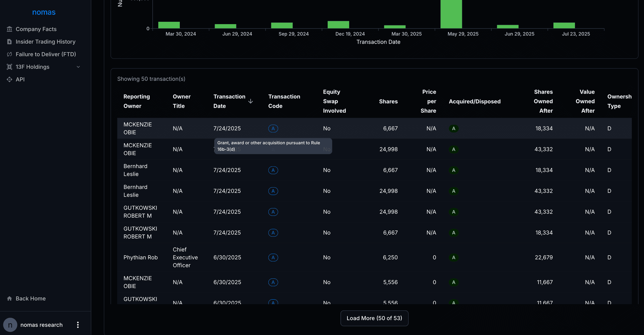The height and width of the screenshot is (335, 644).
Task: Sort by Transaction Date arrow
Action: coord(251,101)
